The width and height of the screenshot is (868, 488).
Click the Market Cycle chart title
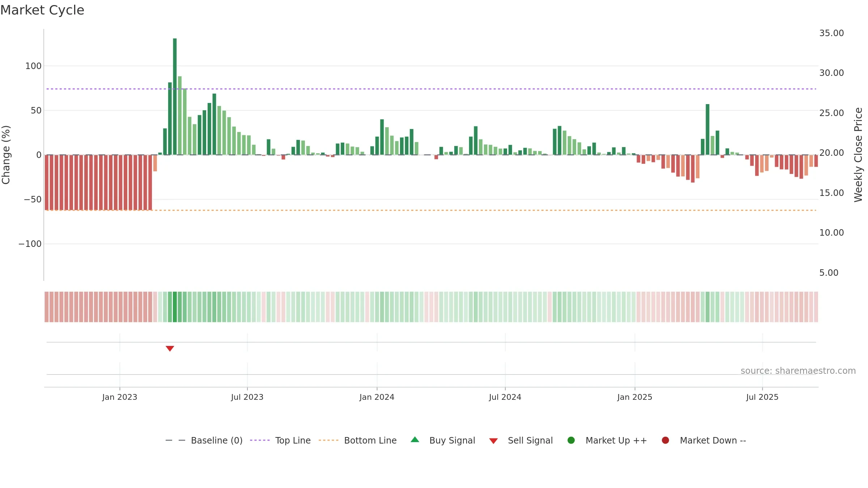click(42, 10)
